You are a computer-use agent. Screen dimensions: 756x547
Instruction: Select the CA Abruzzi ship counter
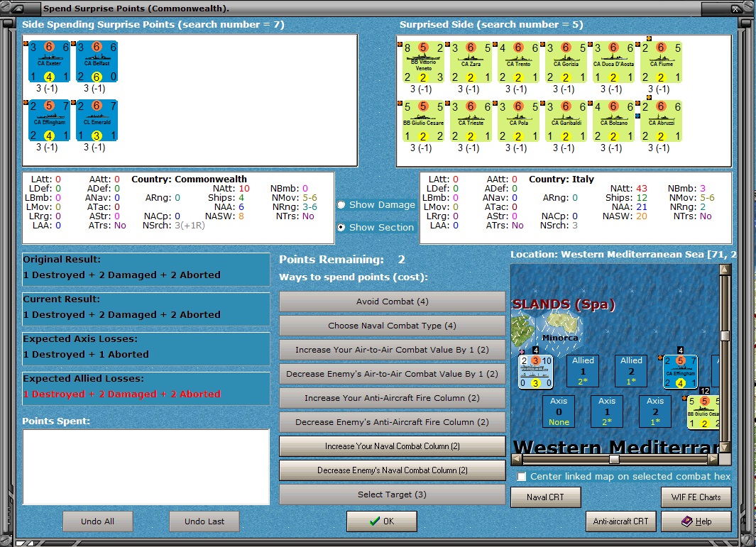661,121
